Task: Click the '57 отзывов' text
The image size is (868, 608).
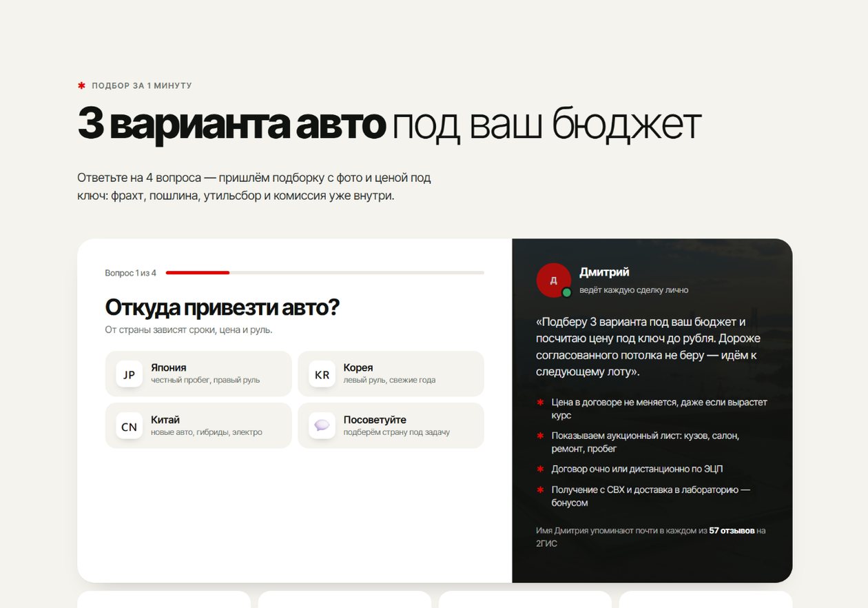Action: 732,531
